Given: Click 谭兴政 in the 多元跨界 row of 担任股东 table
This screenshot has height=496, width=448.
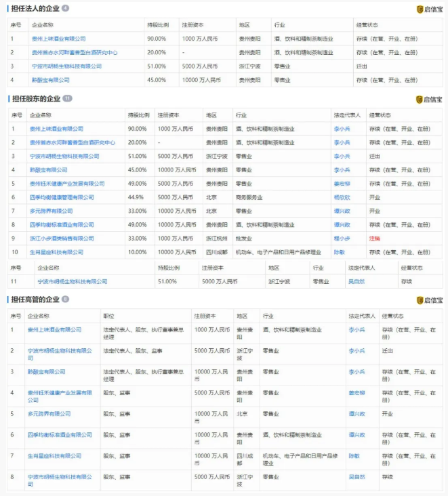Looking at the screenshot, I should [342, 211].
